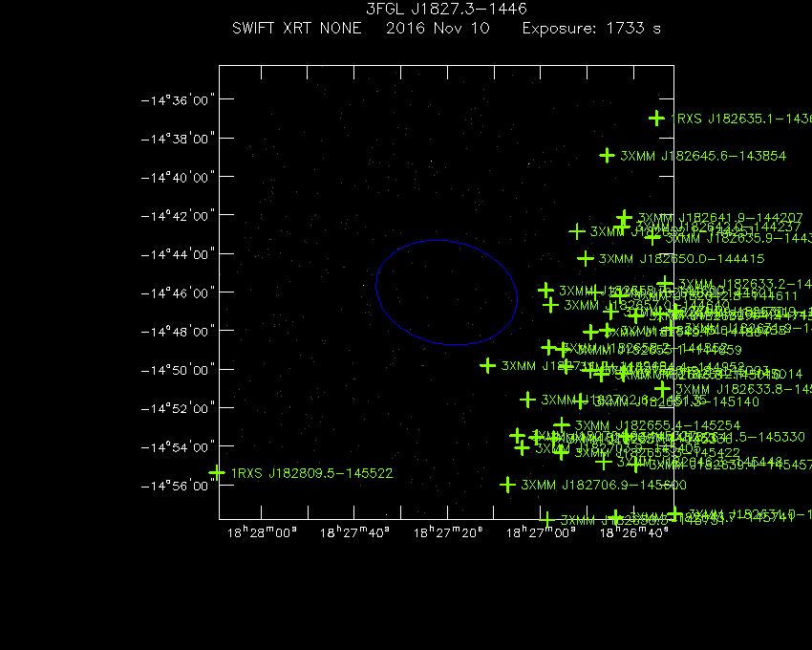The width and height of the screenshot is (812, 650).
Task: Click the SWIFT XRT NONE label
Action: tap(297, 28)
